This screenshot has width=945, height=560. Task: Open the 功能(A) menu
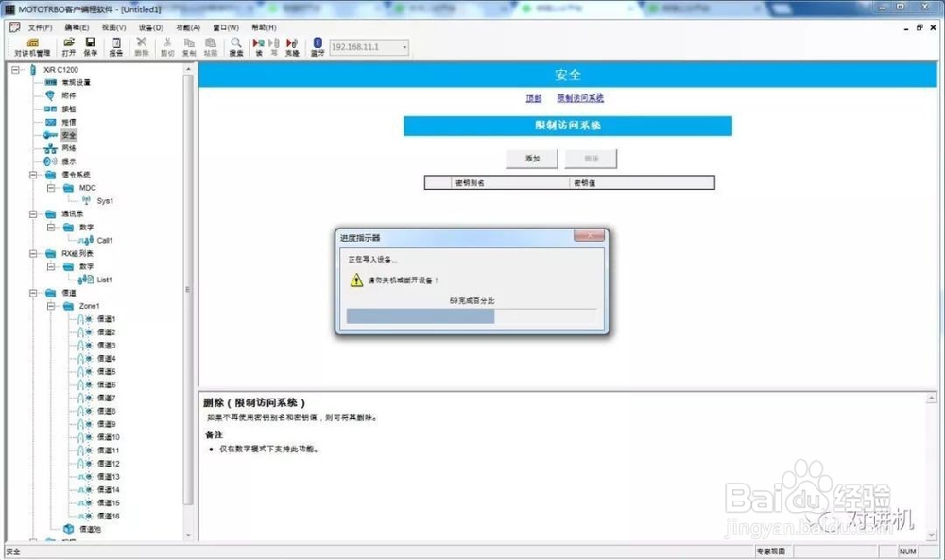click(x=188, y=27)
